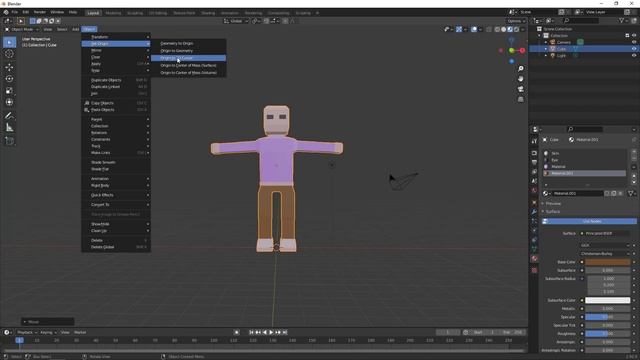The width and height of the screenshot is (640, 360).
Task: Open the Tool properties tab
Action: [x=534, y=141]
